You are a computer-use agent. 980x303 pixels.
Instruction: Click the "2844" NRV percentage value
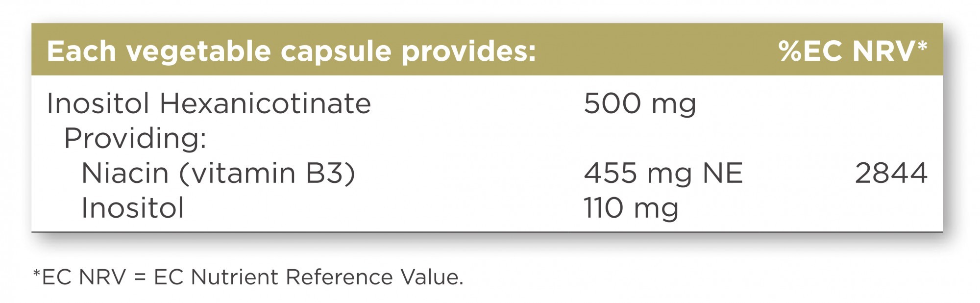pos(891,173)
